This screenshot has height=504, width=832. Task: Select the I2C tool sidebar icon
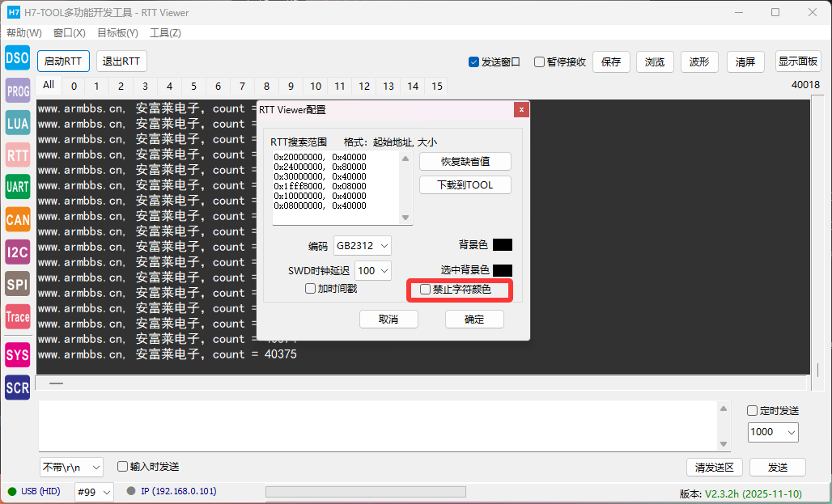pos(17,252)
